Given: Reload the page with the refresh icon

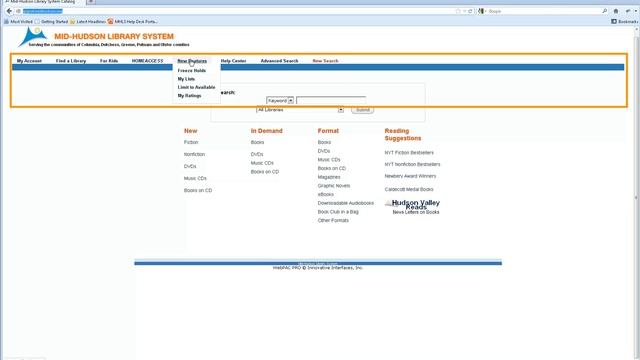Looking at the screenshot, I should pyautogui.click(x=470, y=11).
